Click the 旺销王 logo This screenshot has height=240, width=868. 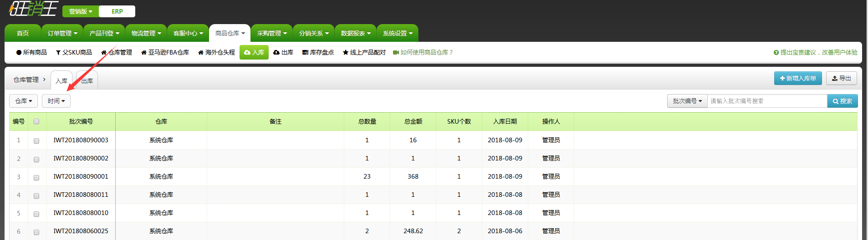pos(33,8)
